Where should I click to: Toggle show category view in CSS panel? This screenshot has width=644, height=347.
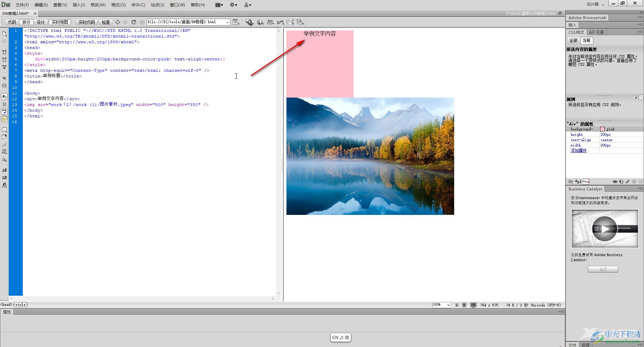571,181
